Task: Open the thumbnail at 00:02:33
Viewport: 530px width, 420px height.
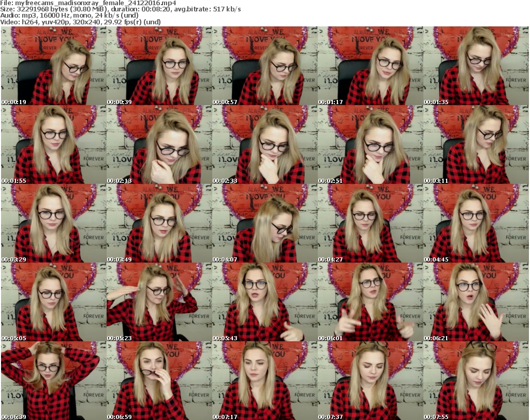Action: point(264,144)
